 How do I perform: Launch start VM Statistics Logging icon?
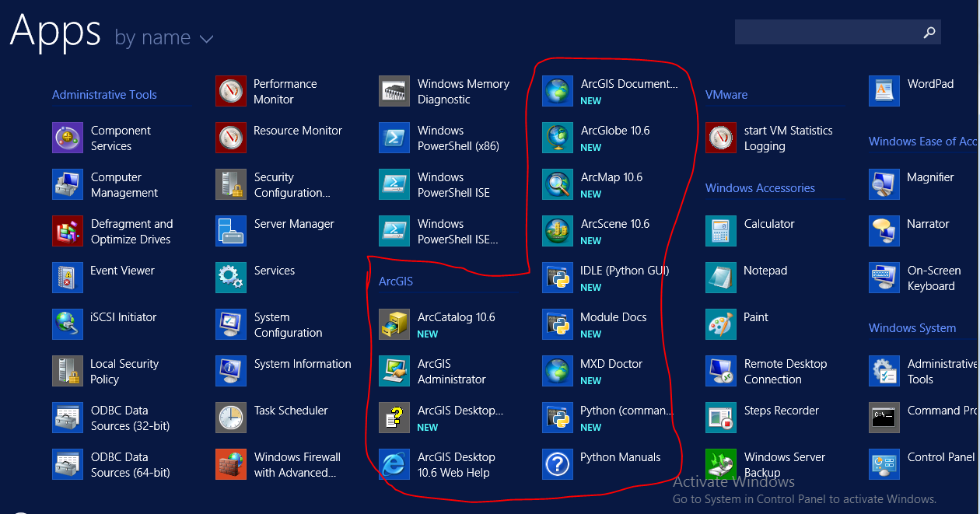[721, 138]
